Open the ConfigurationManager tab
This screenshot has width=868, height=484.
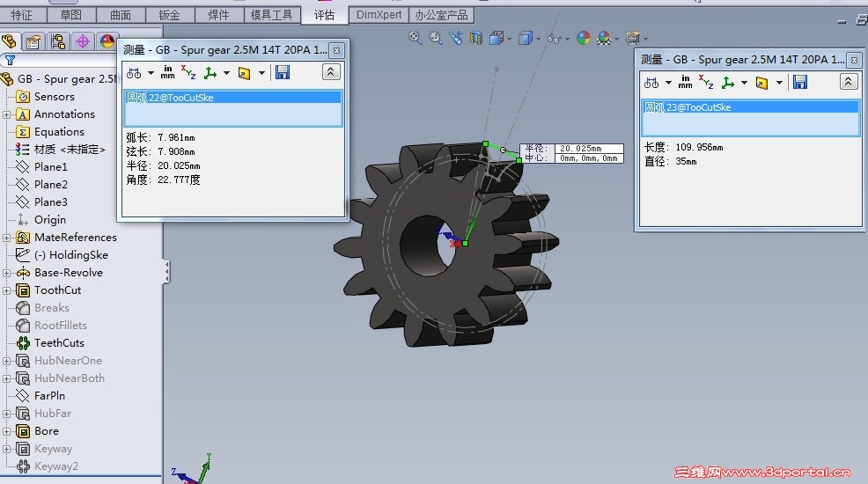pyautogui.click(x=57, y=41)
